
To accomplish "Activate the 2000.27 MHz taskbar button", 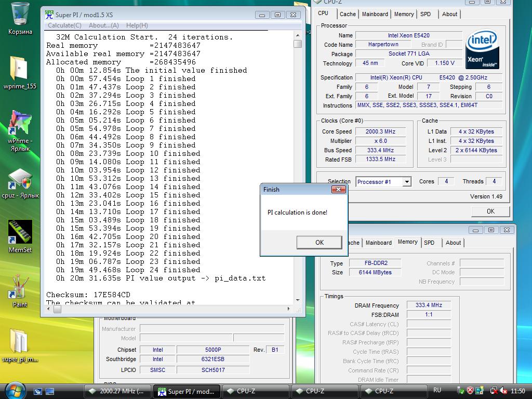I will (x=117, y=391).
